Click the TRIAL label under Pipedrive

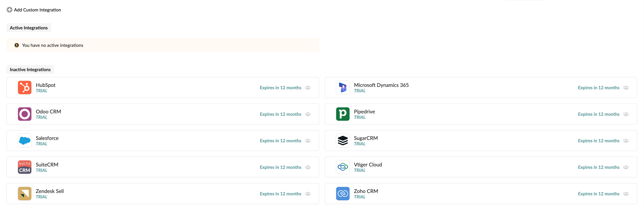[360, 117]
